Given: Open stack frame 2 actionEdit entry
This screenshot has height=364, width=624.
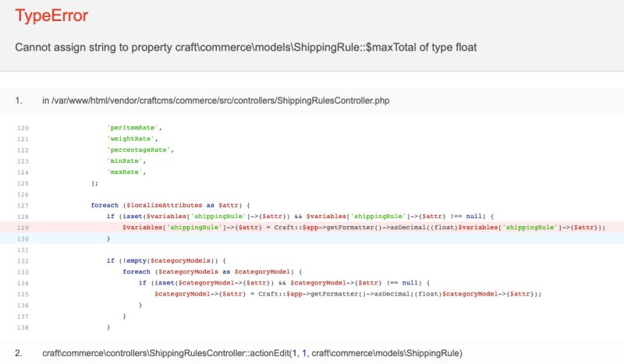Looking at the screenshot, I should click(252, 353).
